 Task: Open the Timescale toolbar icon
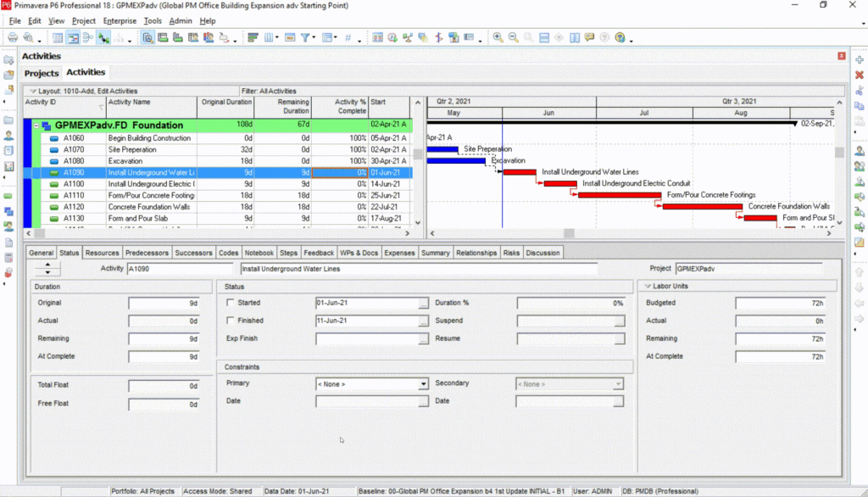290,37
